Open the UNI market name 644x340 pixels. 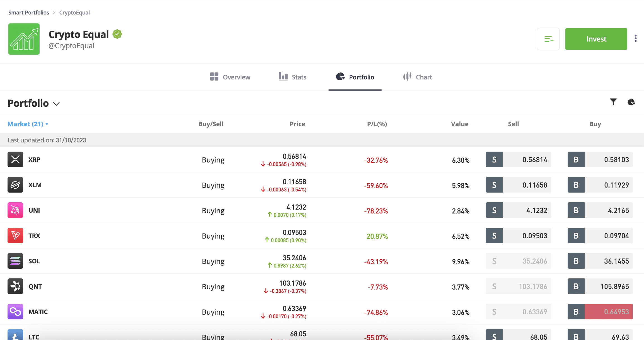(34, 210)
